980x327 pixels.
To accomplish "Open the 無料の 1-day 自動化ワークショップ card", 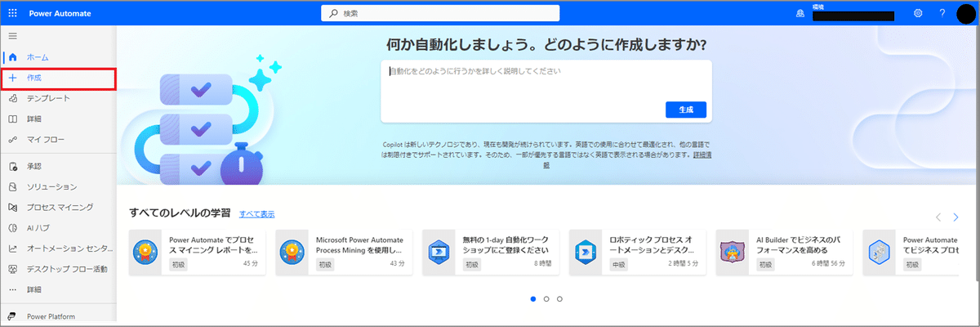I will pyautogui.click(x=490, y=253).
